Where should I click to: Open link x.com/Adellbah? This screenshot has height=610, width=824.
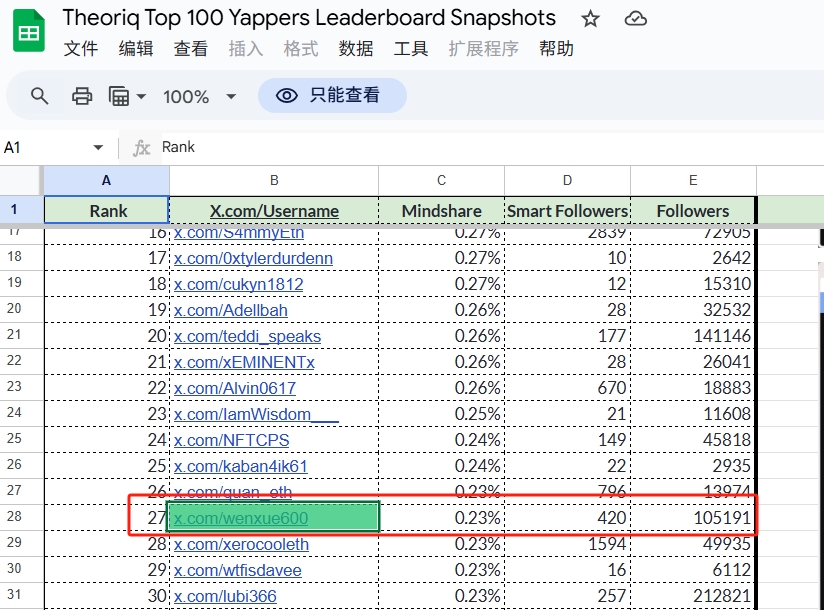pyautogui.click(x=231, y=311)
